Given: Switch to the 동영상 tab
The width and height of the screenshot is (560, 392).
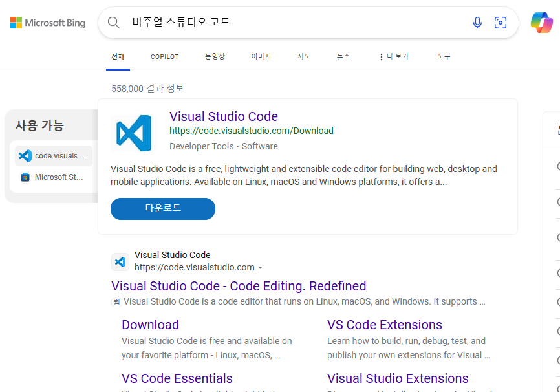Looking at the screenshot, I should tap(215, 56).
